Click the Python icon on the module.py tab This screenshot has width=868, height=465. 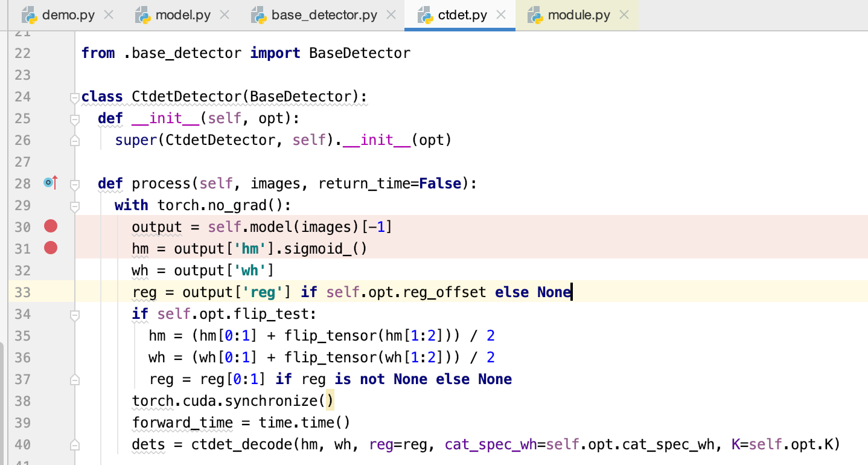click(x=535, y=14)
